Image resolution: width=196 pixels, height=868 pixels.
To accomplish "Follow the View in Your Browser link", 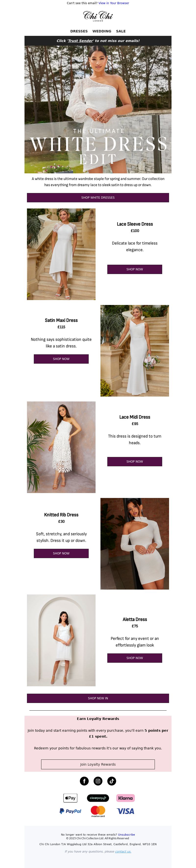I will pyautogui.click(x=114, y=3).
